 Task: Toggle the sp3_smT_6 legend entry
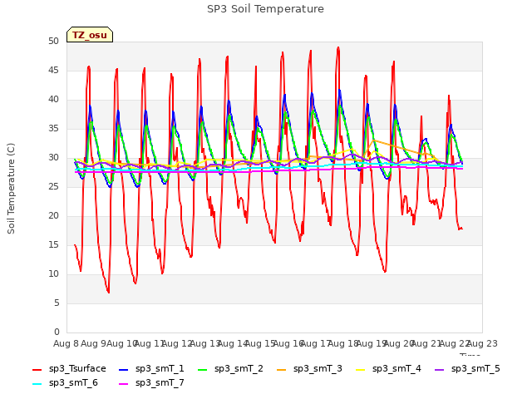click(65, 383)
